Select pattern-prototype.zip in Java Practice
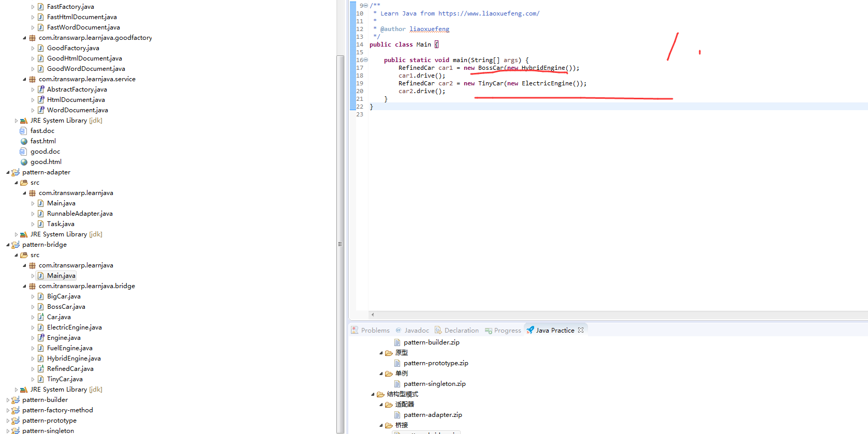Screen dimensions: 868x434 tap(436, 363)
